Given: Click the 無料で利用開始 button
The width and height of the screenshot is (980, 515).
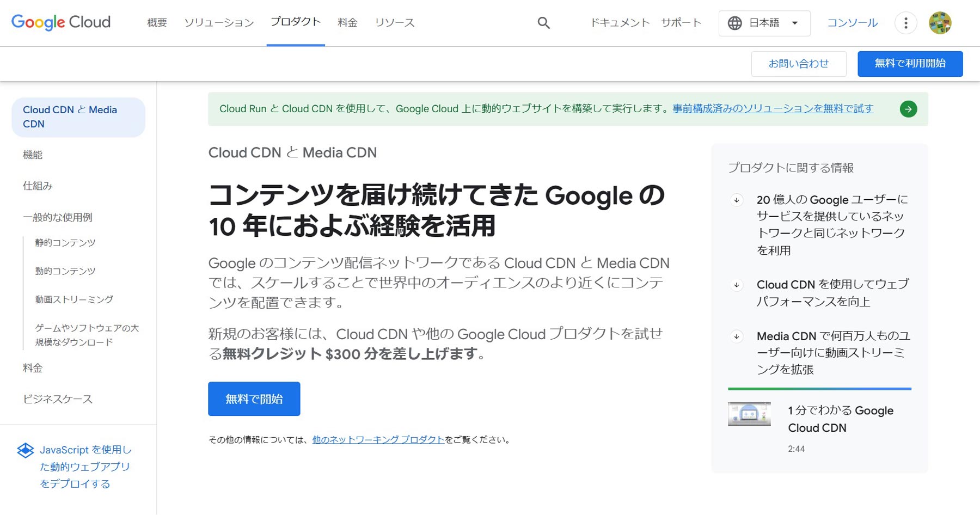Looking at the screenshot, I should (910, 64).
